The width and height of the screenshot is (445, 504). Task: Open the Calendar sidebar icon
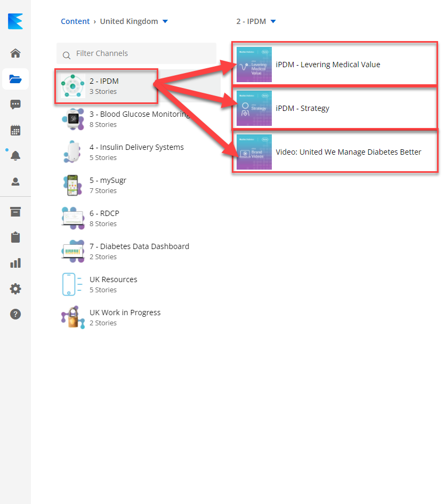[15, 130]
